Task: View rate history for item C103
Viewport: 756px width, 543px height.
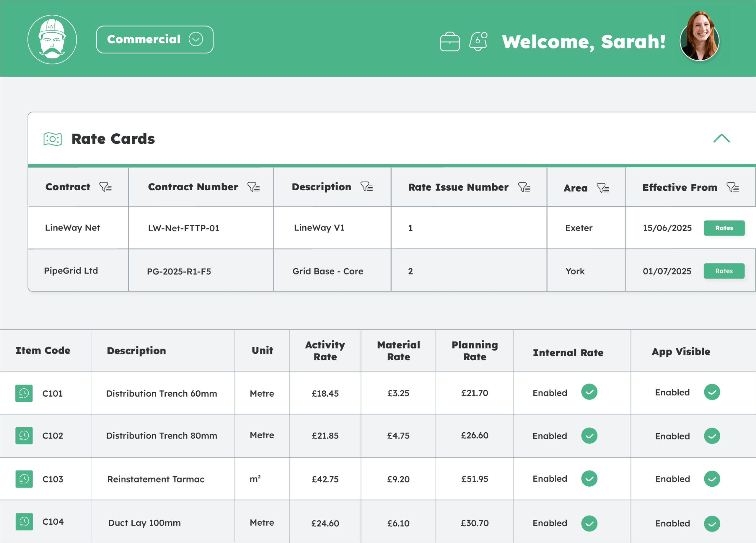Action: click(x=24, y=479)
